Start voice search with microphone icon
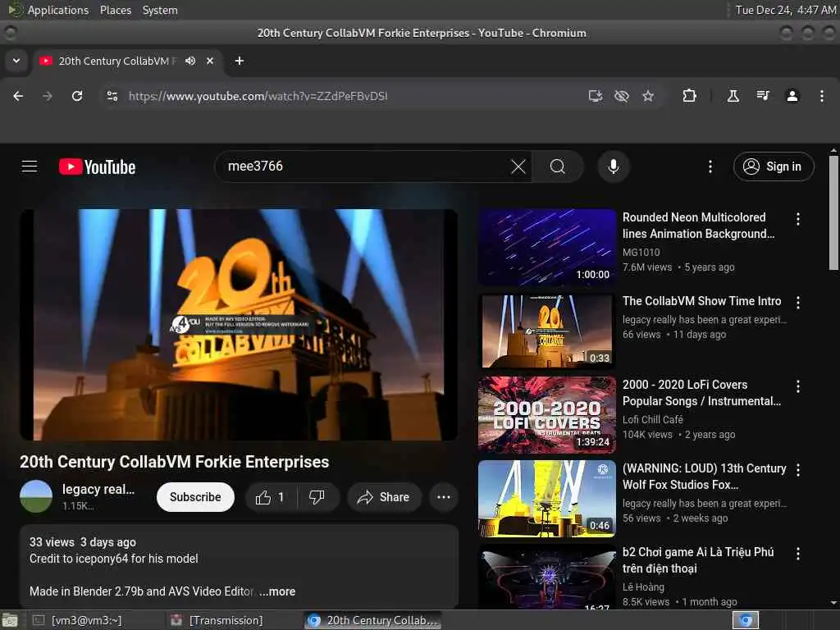 tap(614, 167)
